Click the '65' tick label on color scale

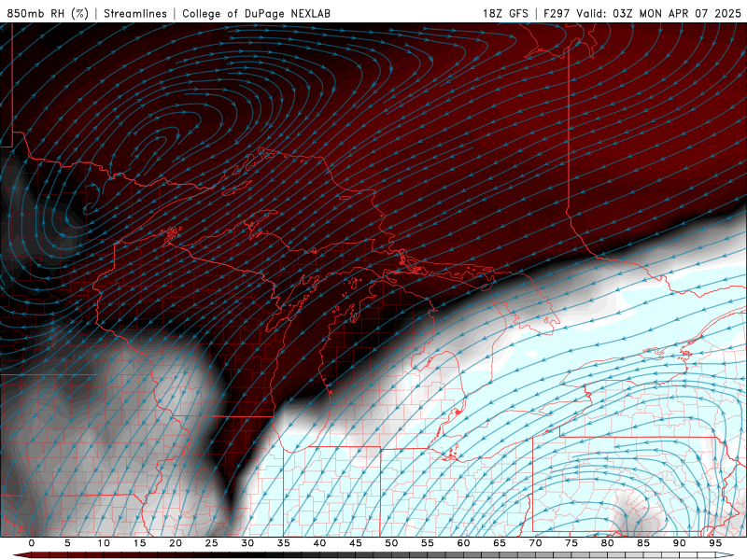coord(500,543)
